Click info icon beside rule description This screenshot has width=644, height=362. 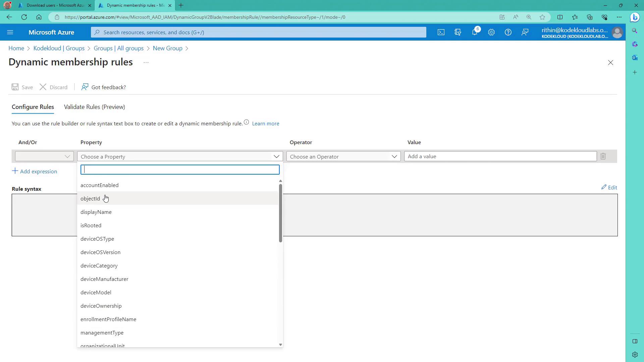pyautogui.click(x=247, y=122)
